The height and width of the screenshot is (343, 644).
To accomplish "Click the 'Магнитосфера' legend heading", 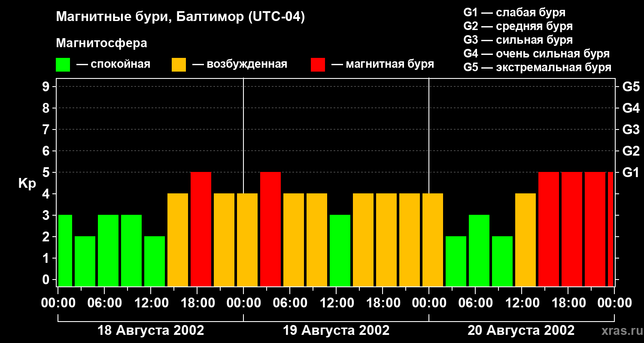I will click(x=101, y=43).
